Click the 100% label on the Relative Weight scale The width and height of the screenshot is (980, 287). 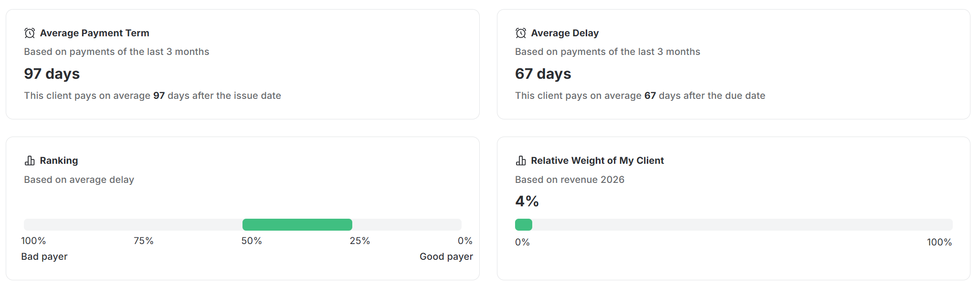(938, 242)
